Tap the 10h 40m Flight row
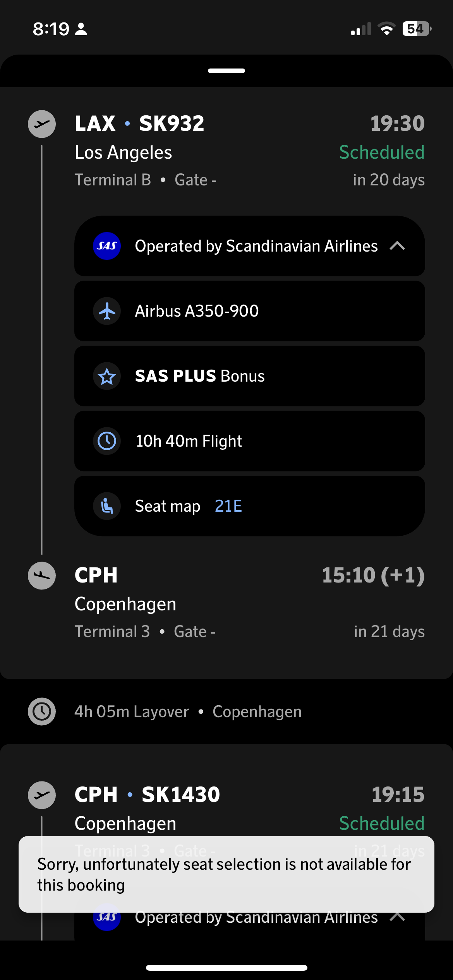The image size is (453, 980). [x=249, y=441]
